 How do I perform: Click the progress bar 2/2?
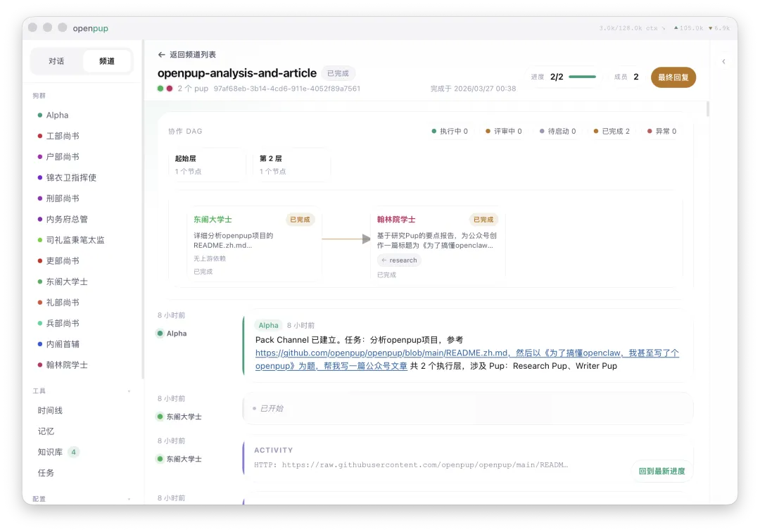tap(582, 77)
